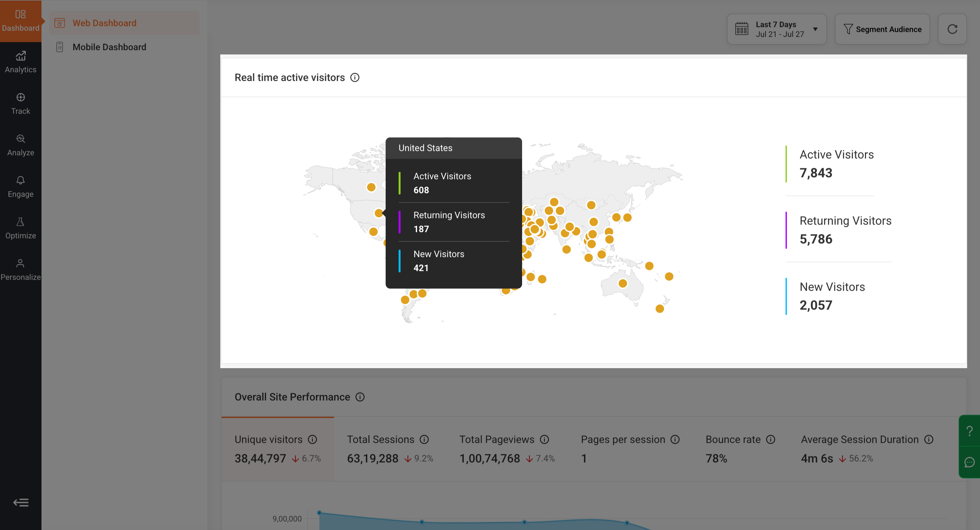Click the Australia visitor dot on map
This screenshot has width=980, height=530.
pyautogui.click(x=623, y=283)
